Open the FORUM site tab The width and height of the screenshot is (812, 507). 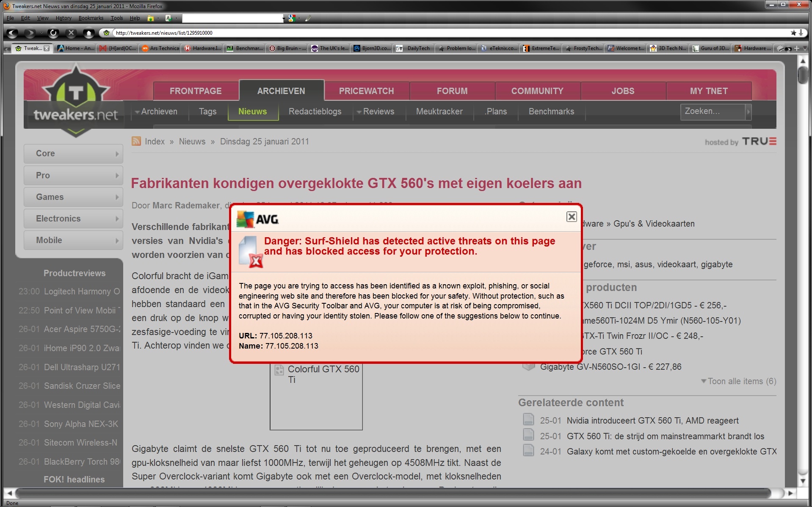pos(452,91)
